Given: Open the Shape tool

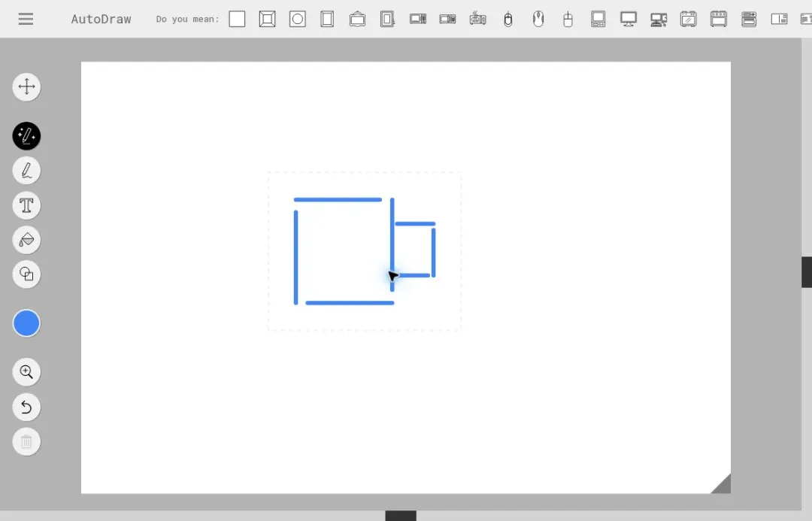Looking at the screenshot, I should coord(26,274).
